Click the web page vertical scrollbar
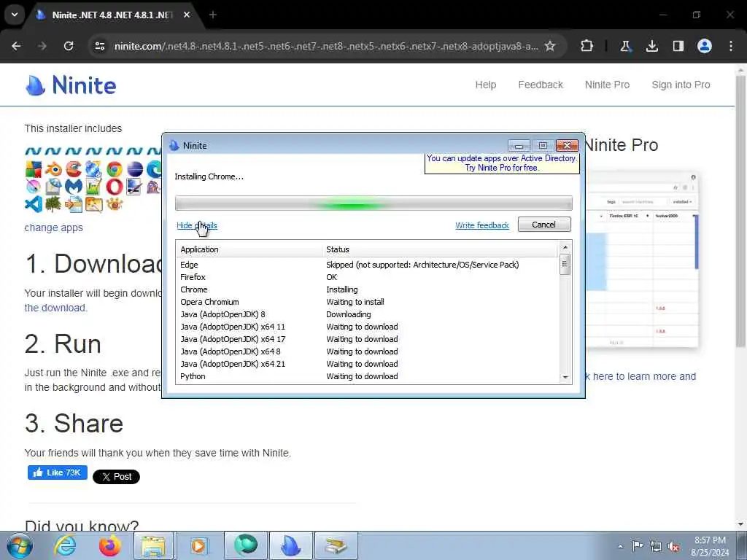The height and width of the screenshot is (560, 747). coord(740,212)
